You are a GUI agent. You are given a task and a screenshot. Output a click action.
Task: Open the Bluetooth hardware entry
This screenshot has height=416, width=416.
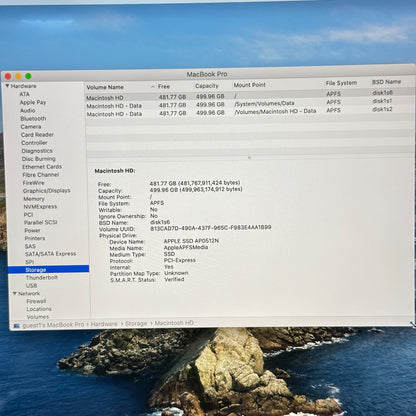(x=33, y=119)
